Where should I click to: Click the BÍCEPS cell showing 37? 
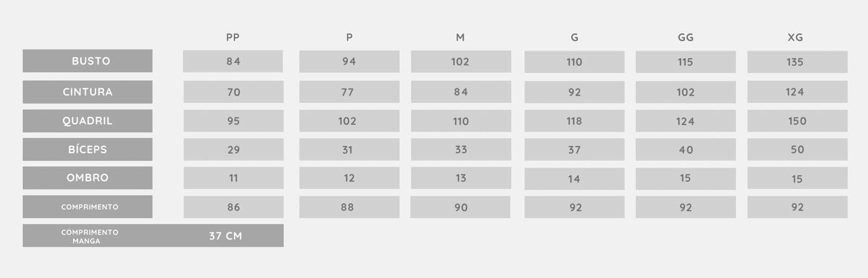(x=575, y=149)
